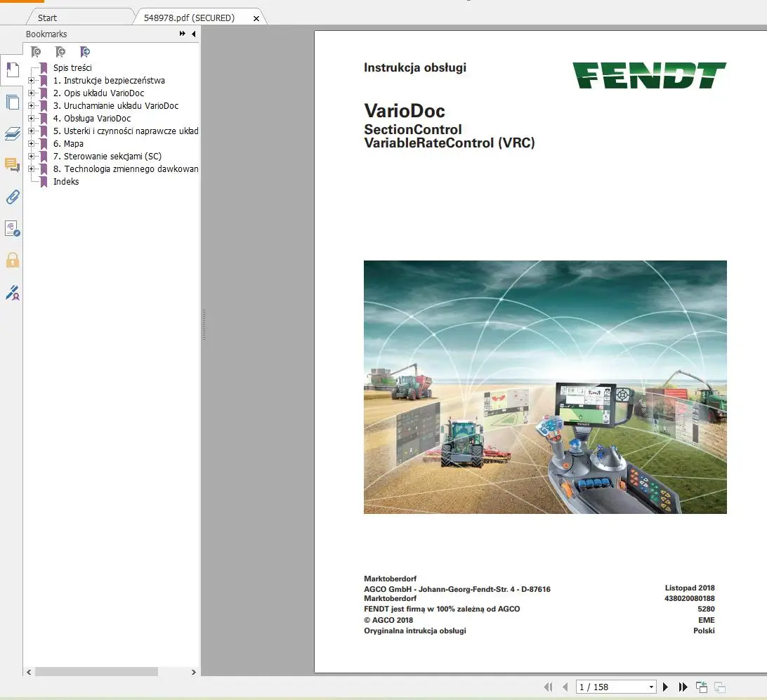The image size is (767, 700).
Task: Open the Security padlock panel
Action: click(x=12, y=260)
